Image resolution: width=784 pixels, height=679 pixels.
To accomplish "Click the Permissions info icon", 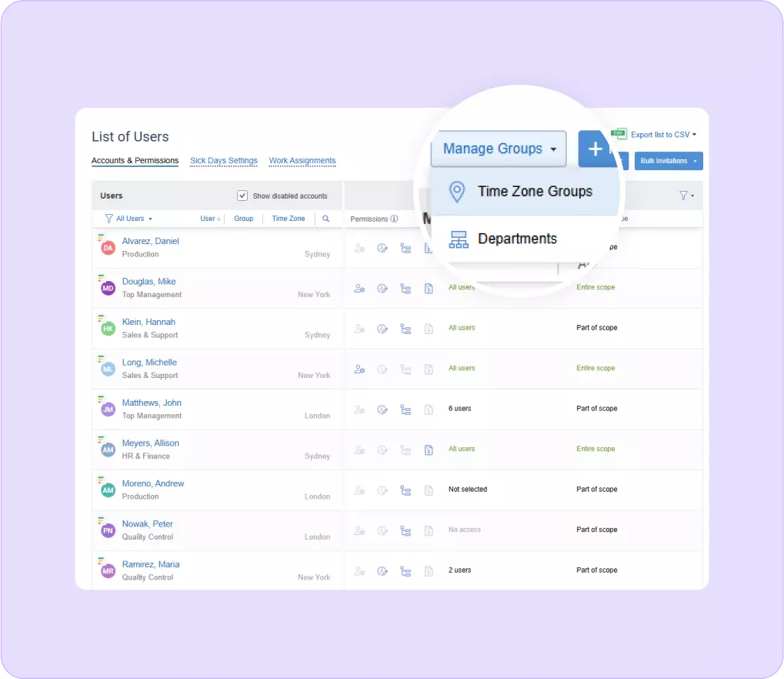I will pyautogui.click(x=394, y=219).
